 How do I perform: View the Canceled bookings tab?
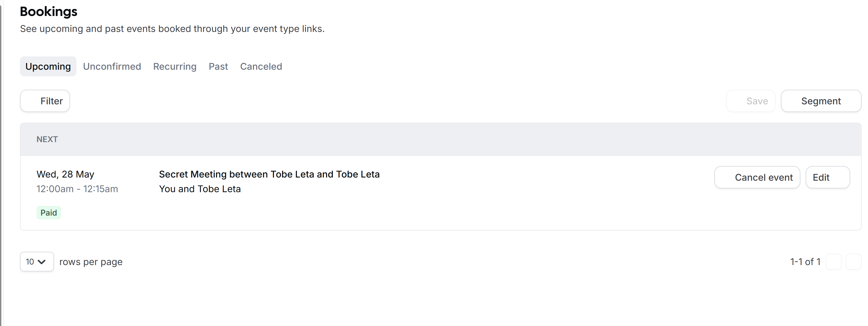(x=261, y=66)
